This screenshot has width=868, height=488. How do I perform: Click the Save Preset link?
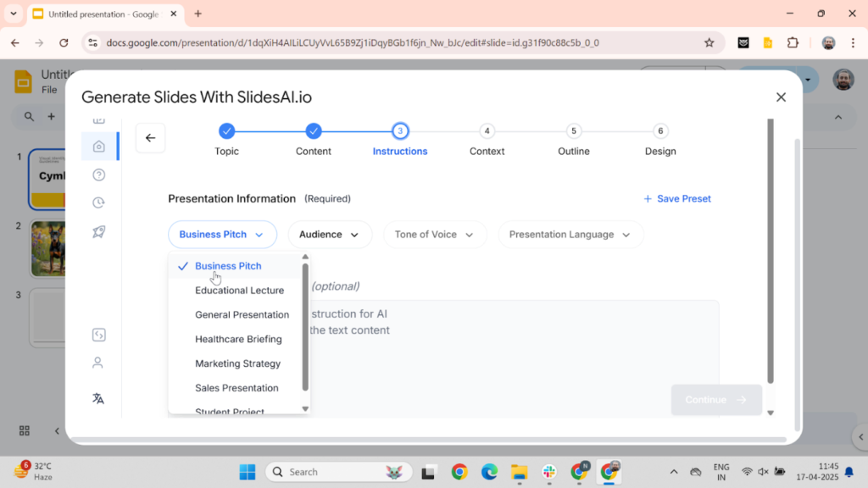(x=677, y=199)
